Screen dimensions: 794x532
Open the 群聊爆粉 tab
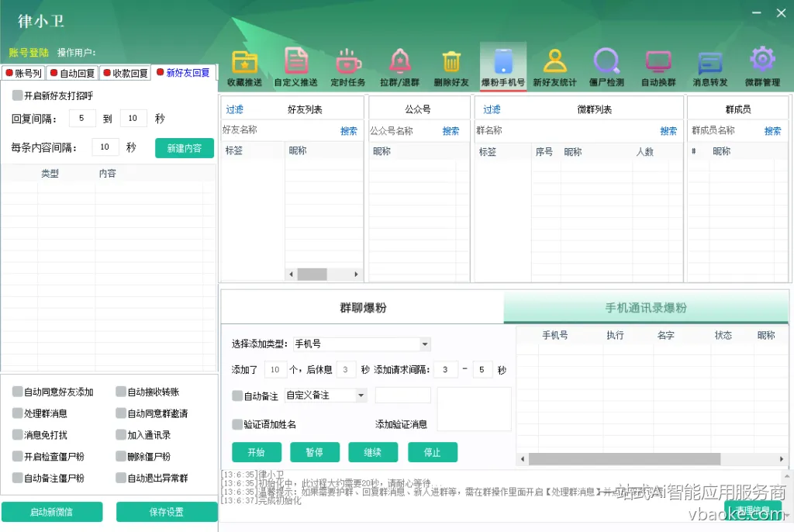point(363,308)
